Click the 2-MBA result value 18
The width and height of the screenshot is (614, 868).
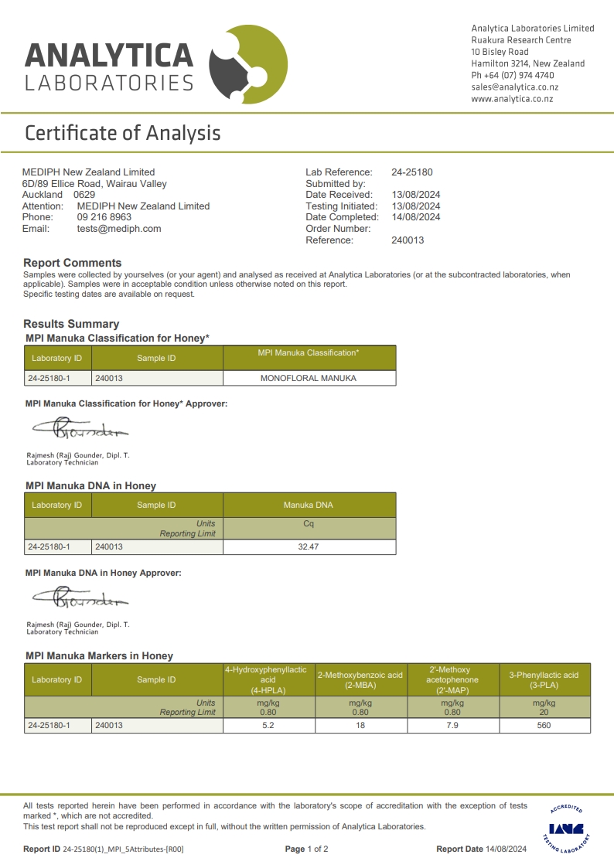pyautogui.click(x=360, y=725)
